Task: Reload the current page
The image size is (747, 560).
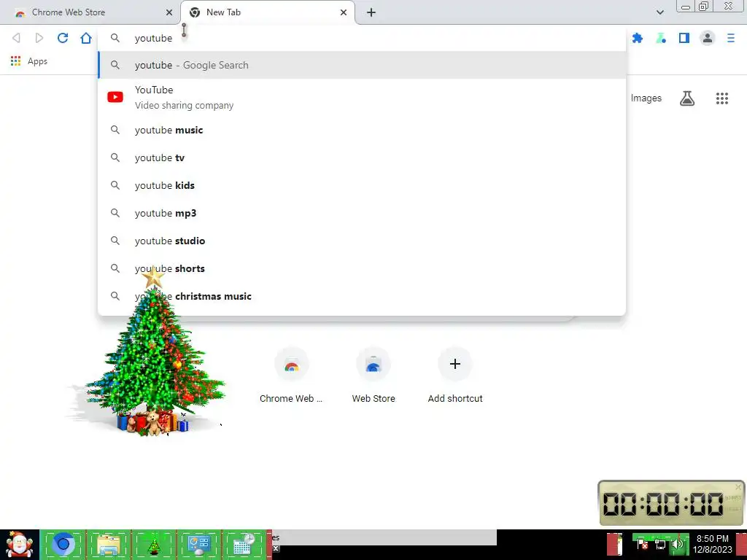Action: [63, 38]
